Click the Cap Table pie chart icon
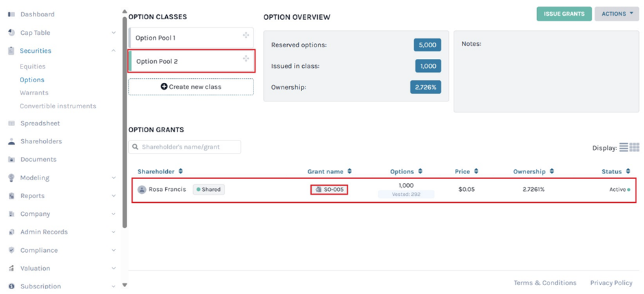 12,33
